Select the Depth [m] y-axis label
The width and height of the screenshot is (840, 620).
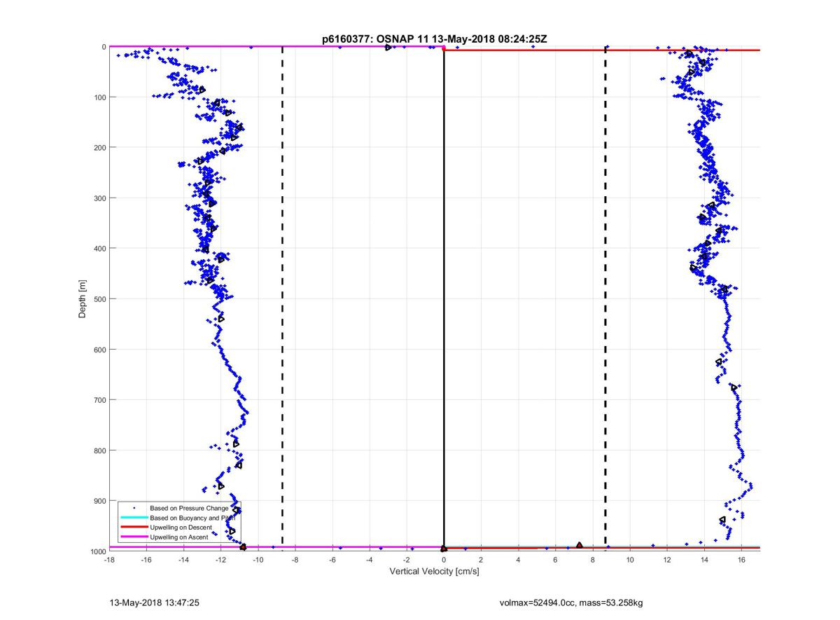(x=83, y=299)
